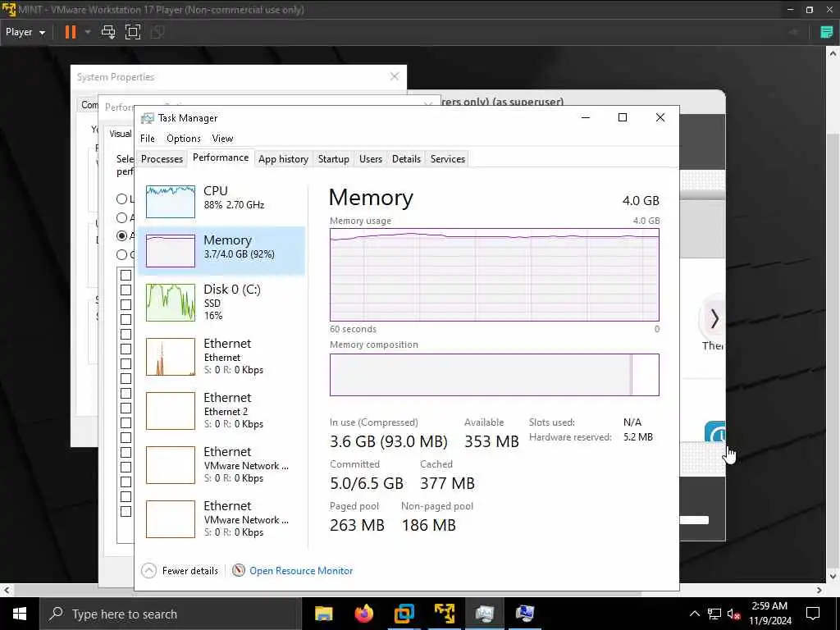Click the Paged pool value 263 MB
Viewport: 840px width, 630px height.
(x=357, y=525)
